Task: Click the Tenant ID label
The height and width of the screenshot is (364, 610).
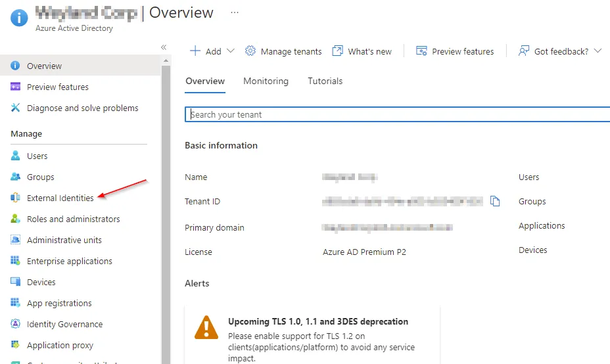Action: tap(202, 201)
